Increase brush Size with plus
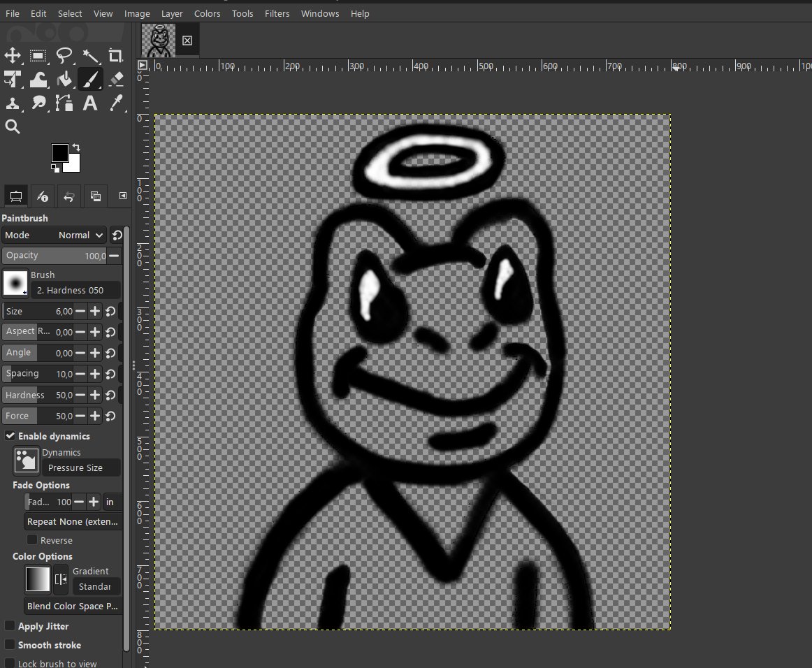Viewport: 812px width, 668px height. tap(95, 311)
